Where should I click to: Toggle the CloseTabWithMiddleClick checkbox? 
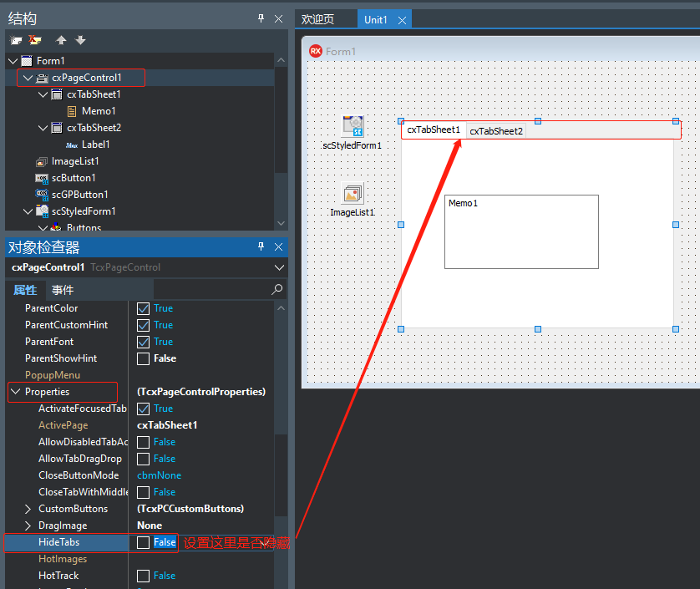[x=144, y=492]
